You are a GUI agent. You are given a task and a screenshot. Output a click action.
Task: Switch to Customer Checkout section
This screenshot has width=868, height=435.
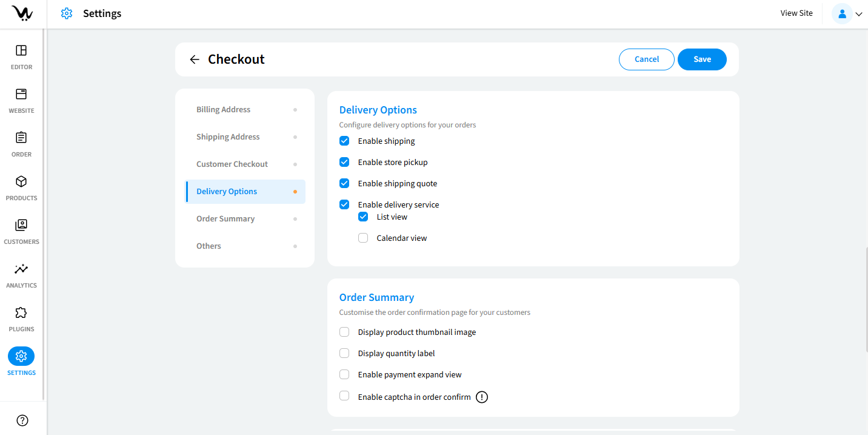(232, 164)
